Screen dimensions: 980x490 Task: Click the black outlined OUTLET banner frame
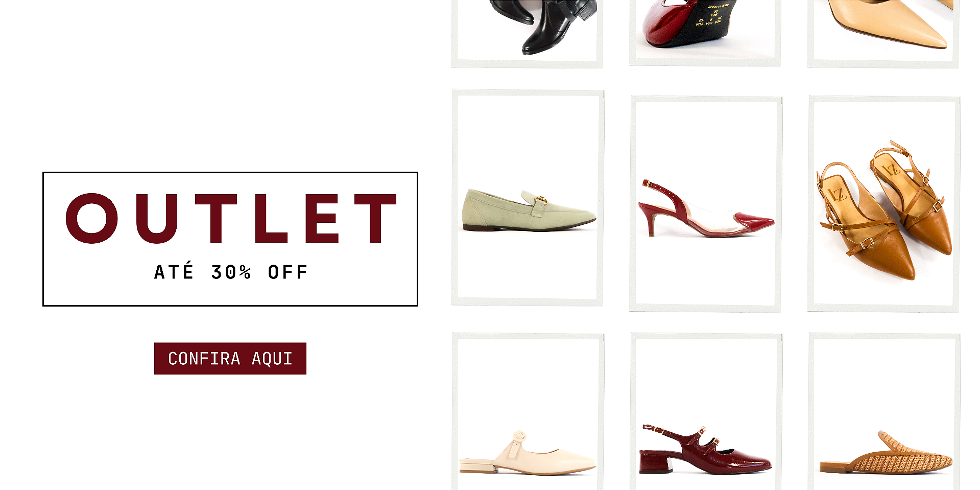pos(230,239)
